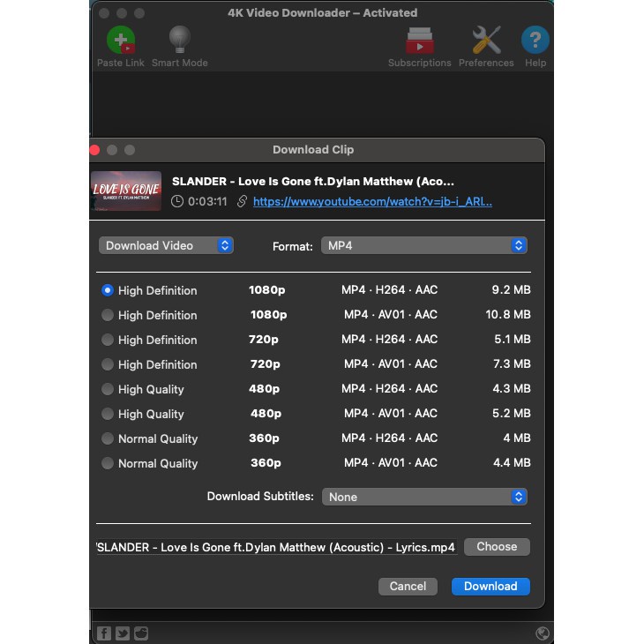
Task: Open the Subscriptions panel
Action: tap(419, 41)
